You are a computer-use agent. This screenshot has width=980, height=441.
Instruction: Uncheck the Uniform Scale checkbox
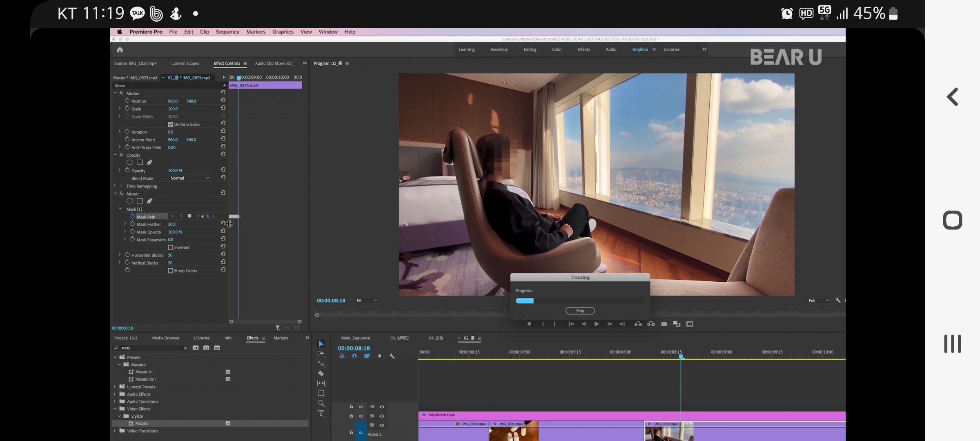171,125
